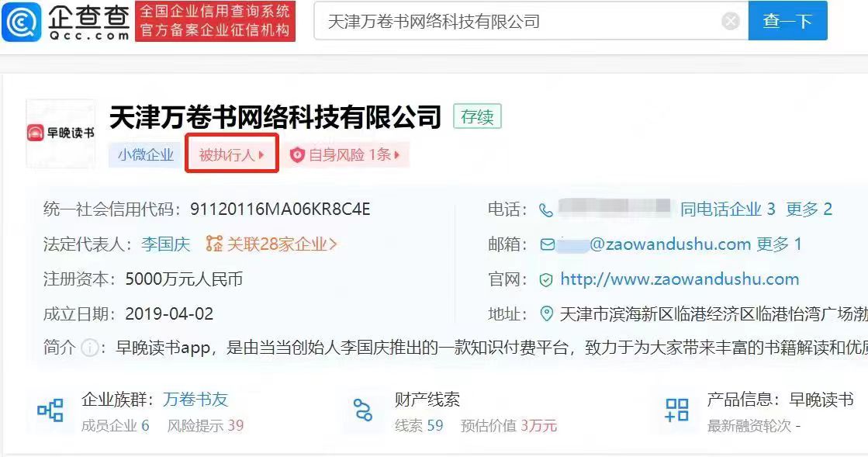Click the shield icon beside 自身风险

[297, 155]
